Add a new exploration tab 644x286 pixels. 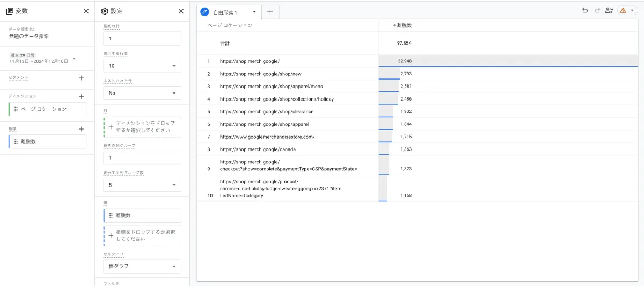270,12
